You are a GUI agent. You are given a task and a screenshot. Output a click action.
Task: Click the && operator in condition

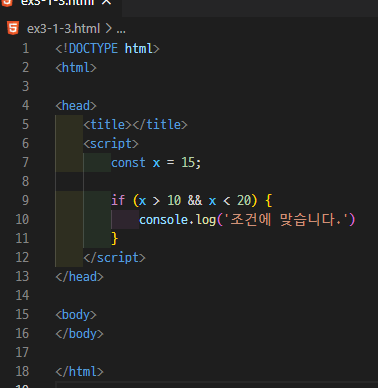click(195, 200)
